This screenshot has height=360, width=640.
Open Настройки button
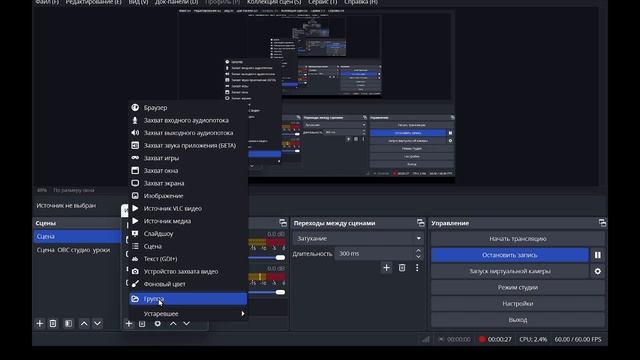[518, 304]
